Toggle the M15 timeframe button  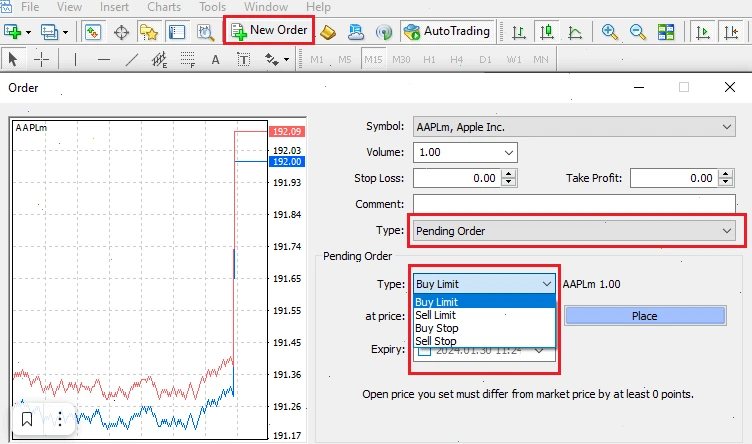(373, 59)
